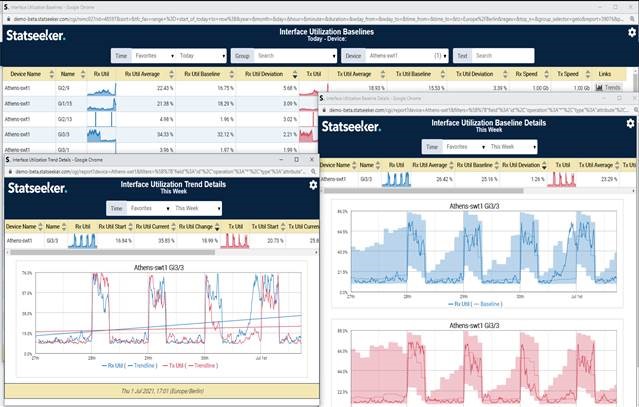This screenshot has height=407, width=639.
Task: Sort by Rx Speed in Baselines window
Action: click(546, 74)
